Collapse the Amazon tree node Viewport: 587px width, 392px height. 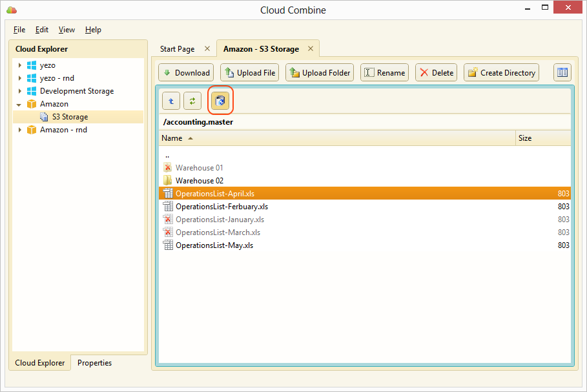19,105
